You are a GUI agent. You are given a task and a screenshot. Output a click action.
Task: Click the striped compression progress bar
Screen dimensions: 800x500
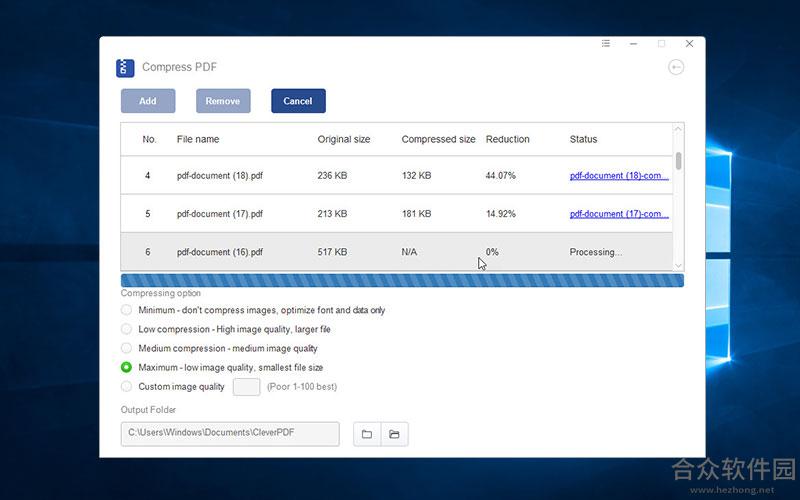pos(402,280)
